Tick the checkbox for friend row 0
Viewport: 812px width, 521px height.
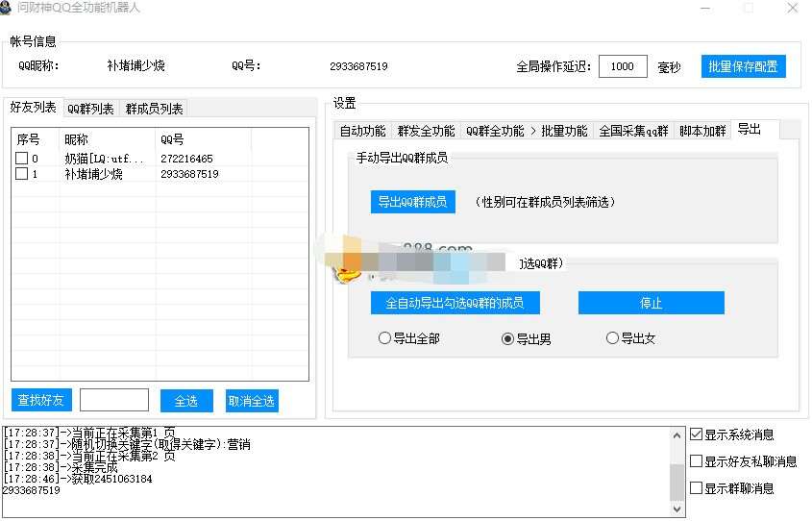tap(21, 158)
